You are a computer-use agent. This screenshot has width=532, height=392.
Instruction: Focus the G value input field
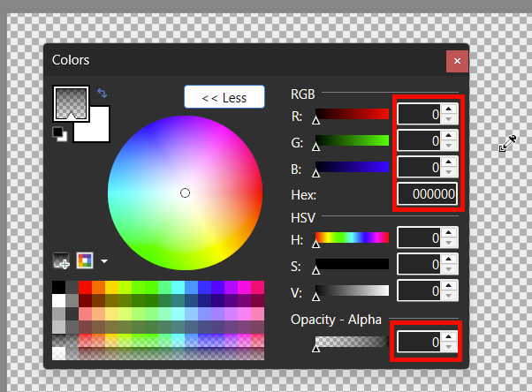(420, 140)
